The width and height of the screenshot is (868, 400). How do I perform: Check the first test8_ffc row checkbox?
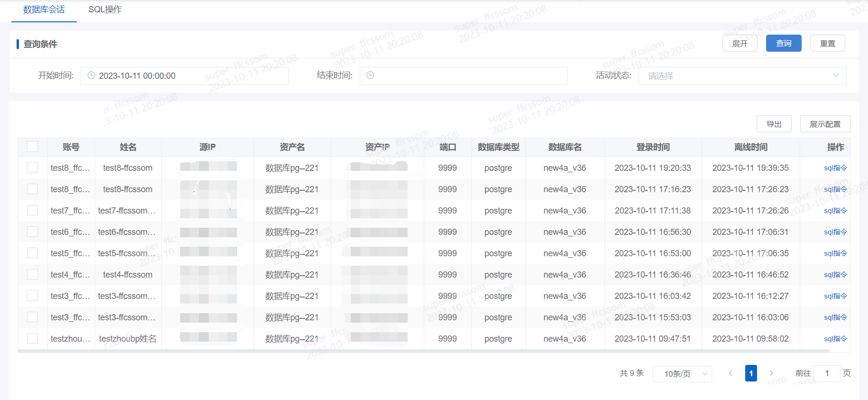coord(33,167)
